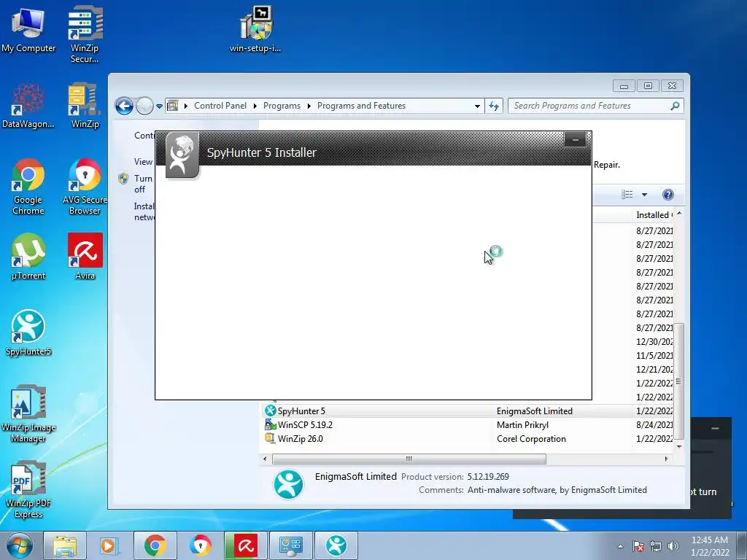Open Chrome from the taskbar

155,545
